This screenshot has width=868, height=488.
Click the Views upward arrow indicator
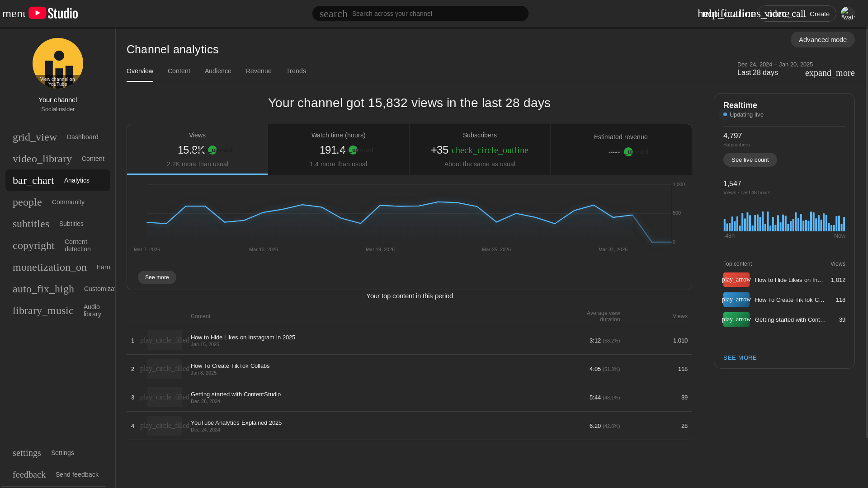pyautogui.click(x=212, y=150)
